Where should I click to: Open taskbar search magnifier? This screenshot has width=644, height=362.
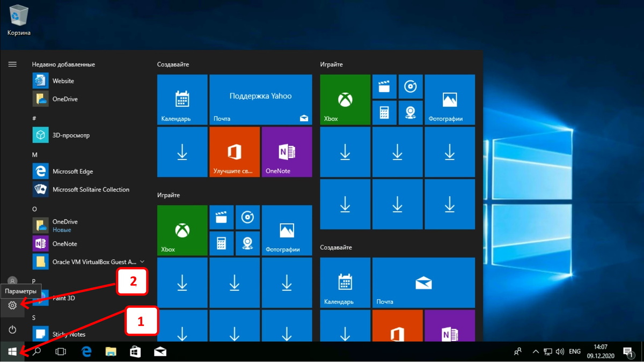[x=37, y=352]
